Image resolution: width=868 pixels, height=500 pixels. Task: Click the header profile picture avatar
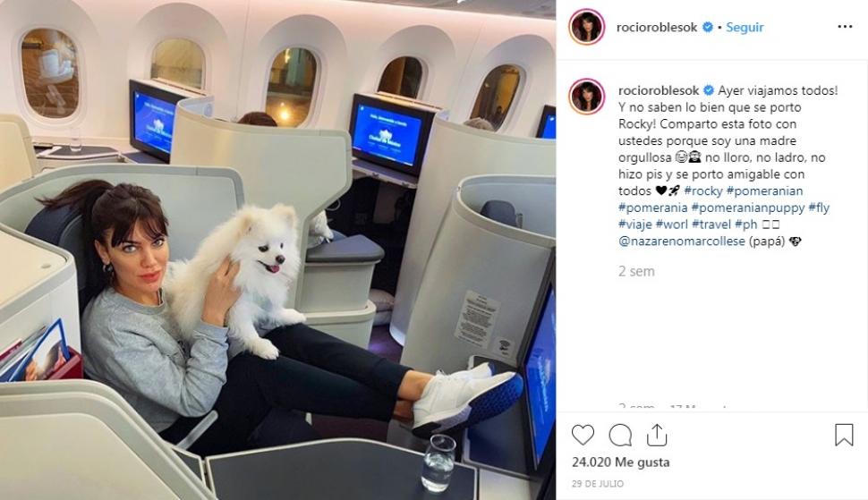(x=586, y=27)
